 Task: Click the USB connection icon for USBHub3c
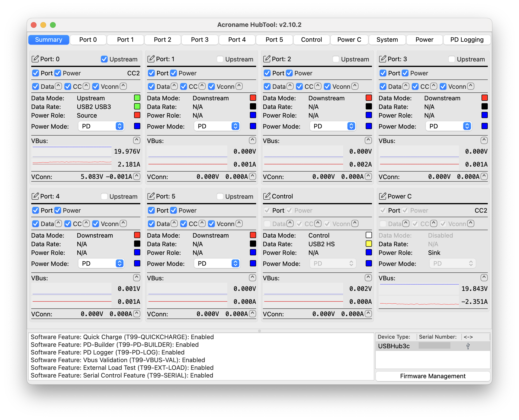pyautogui.click(x=468, y=346)
